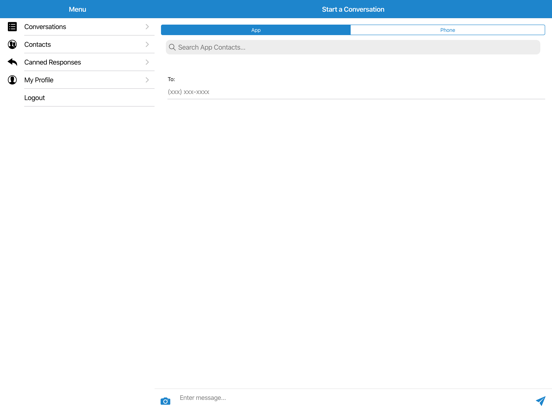The width and height of the screenshot is (552, 414).
Task: Click the camera icon to attach photo
Action: pyautogui.click(x=165, y=401)
